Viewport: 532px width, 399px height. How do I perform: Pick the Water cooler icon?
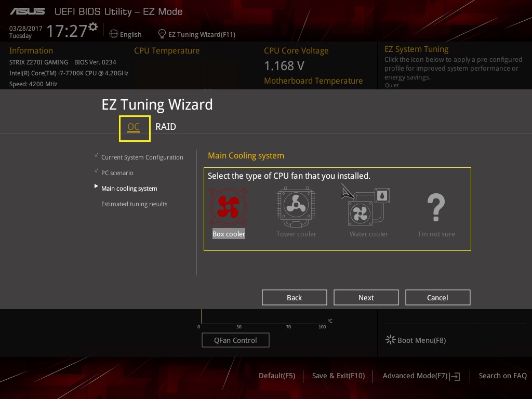pos(368,207)
